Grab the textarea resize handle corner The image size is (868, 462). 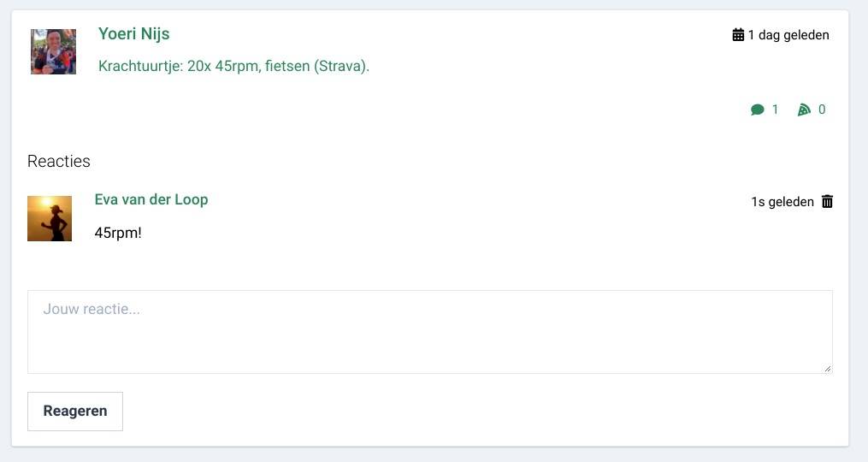827,368
